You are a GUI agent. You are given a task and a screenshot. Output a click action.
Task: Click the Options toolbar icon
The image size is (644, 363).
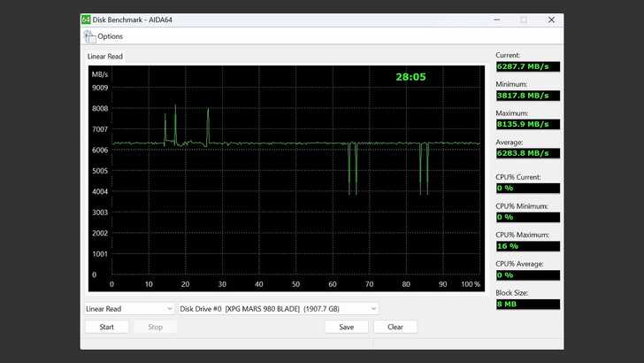point(89,36)
